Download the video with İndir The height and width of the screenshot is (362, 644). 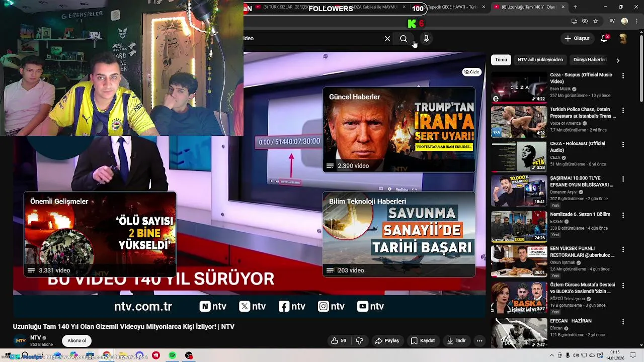456,340
